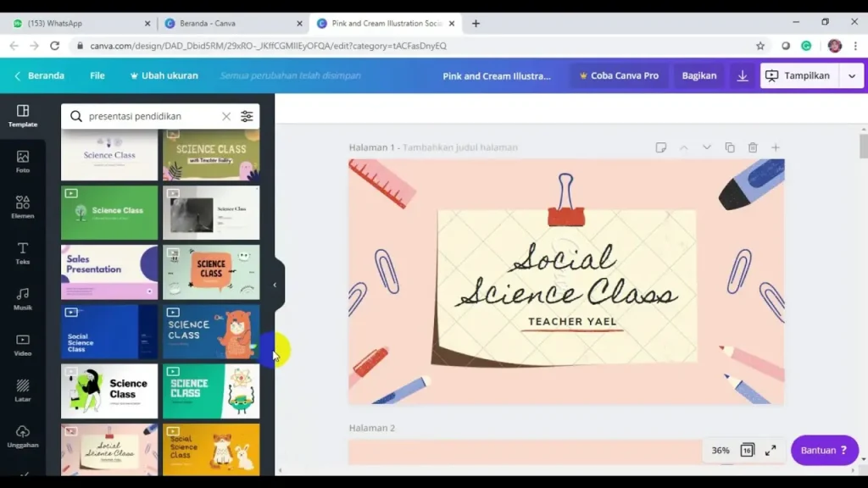This screenshot has height=488, width=868.
Task: Open the Ubah ukuran menu
Action: pyautogui.click(x=163, y=75)
